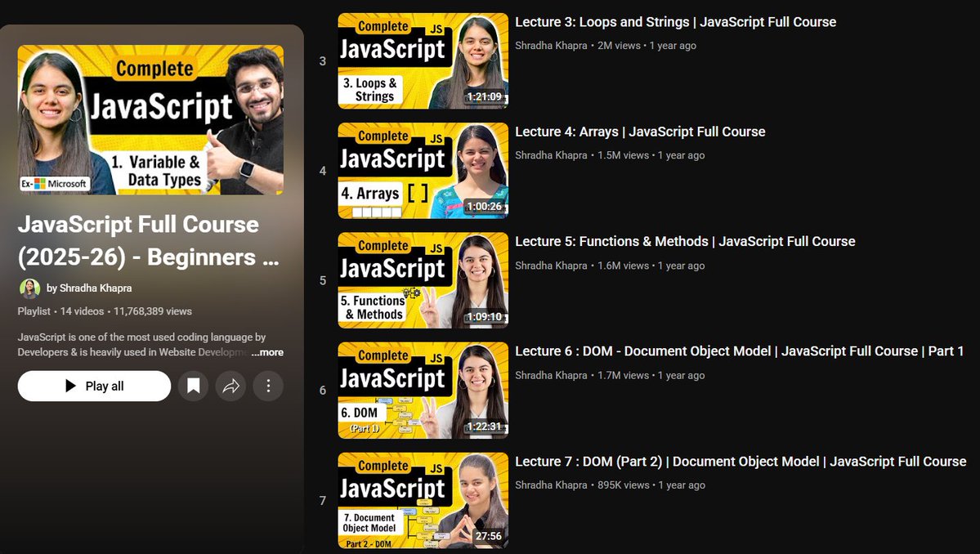Screen dimensions: 980x554
Task: Open Shradha Khapra channel under Lecture 6
Action: point(551,375)
